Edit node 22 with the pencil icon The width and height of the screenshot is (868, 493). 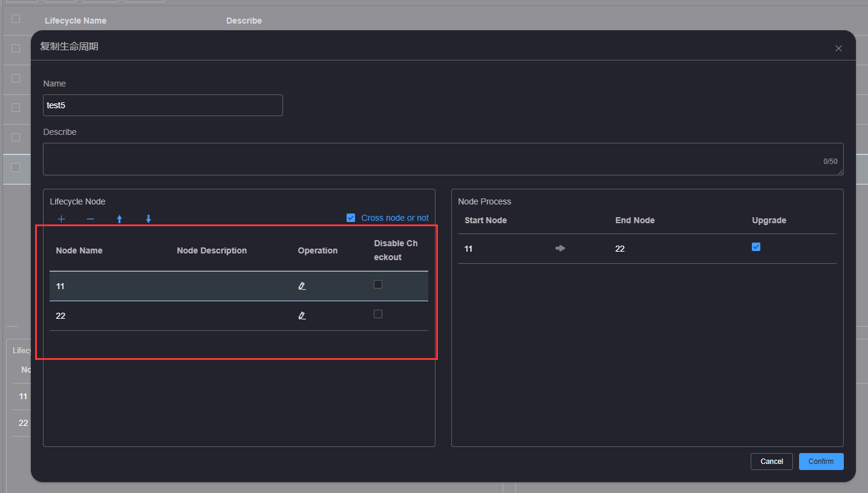click(x=302, y=315)
